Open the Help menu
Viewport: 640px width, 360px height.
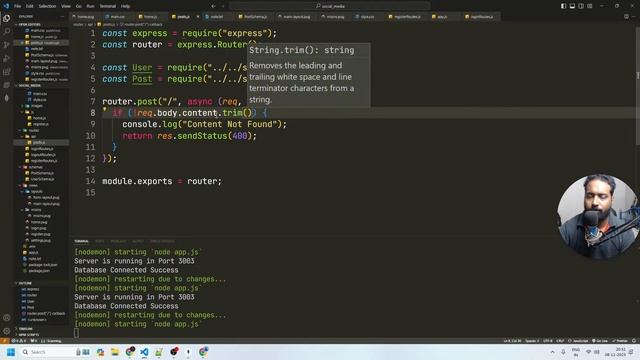pos(125,6)
